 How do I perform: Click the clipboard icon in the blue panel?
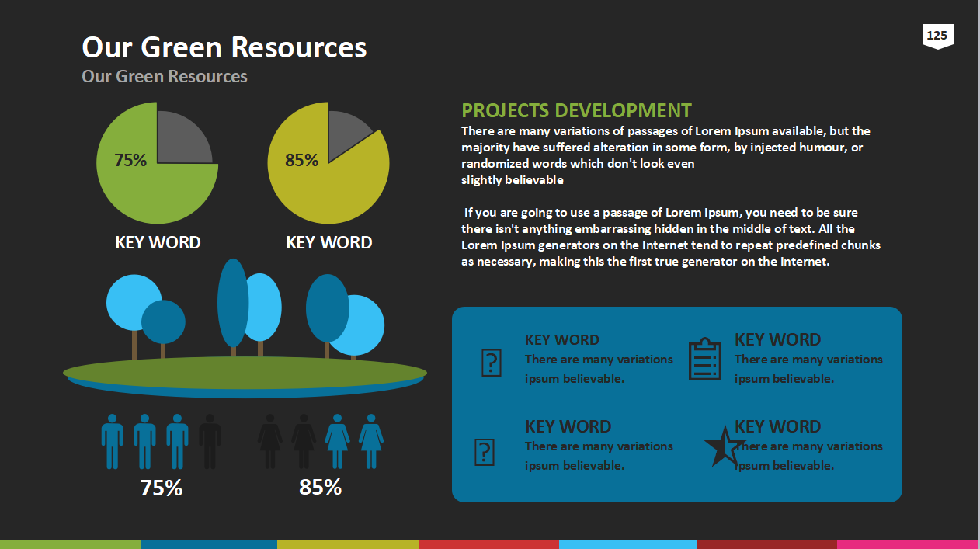tap(705, 359)
